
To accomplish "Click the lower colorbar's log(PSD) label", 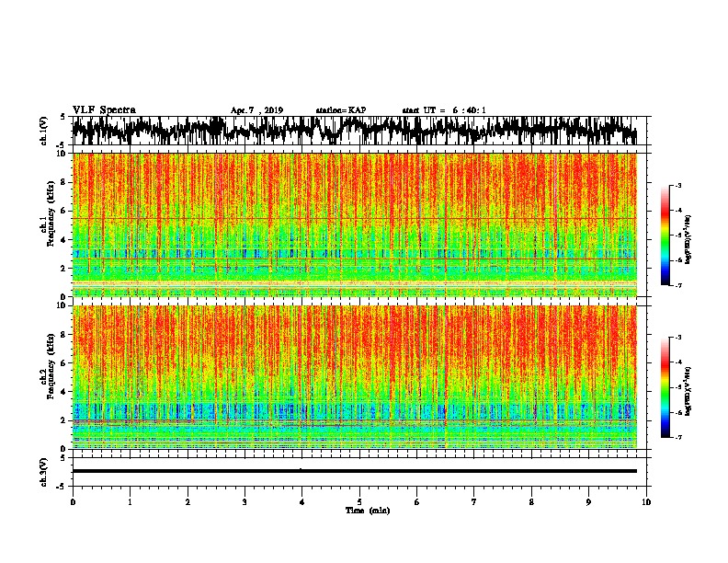I will click(688, 391).
